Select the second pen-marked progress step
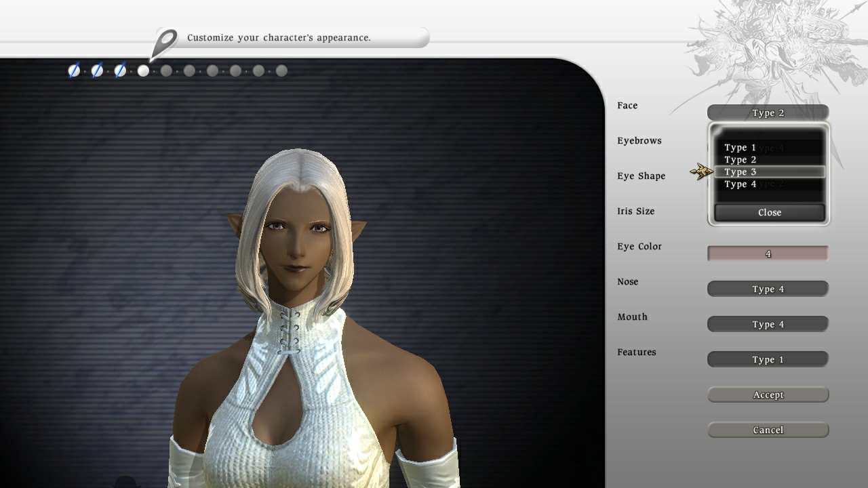868x488 pixels. (x=96, y=70)
